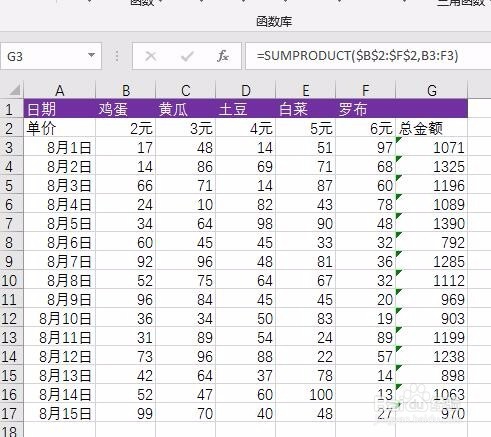Select total cell with 1112
The width and height of the screenshot is (491, 437).
(x=432, y=280)
